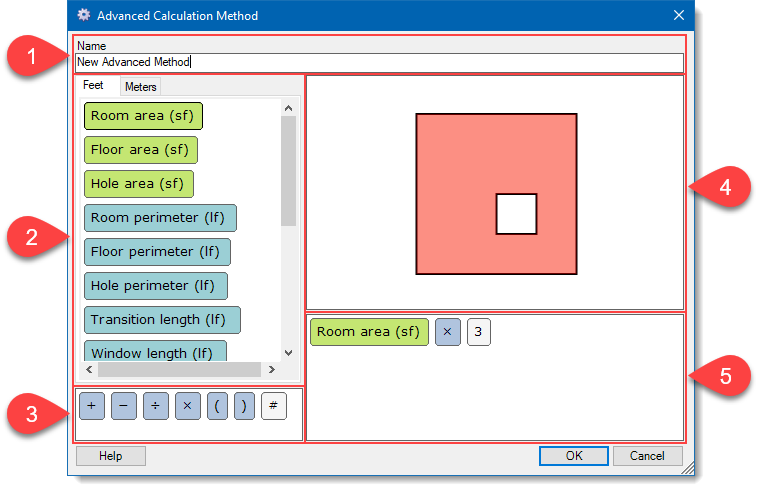The image size is (760, 491).
Task: Click the horizontal scrollbar thumb under variables list
Action: coord(179,369)
